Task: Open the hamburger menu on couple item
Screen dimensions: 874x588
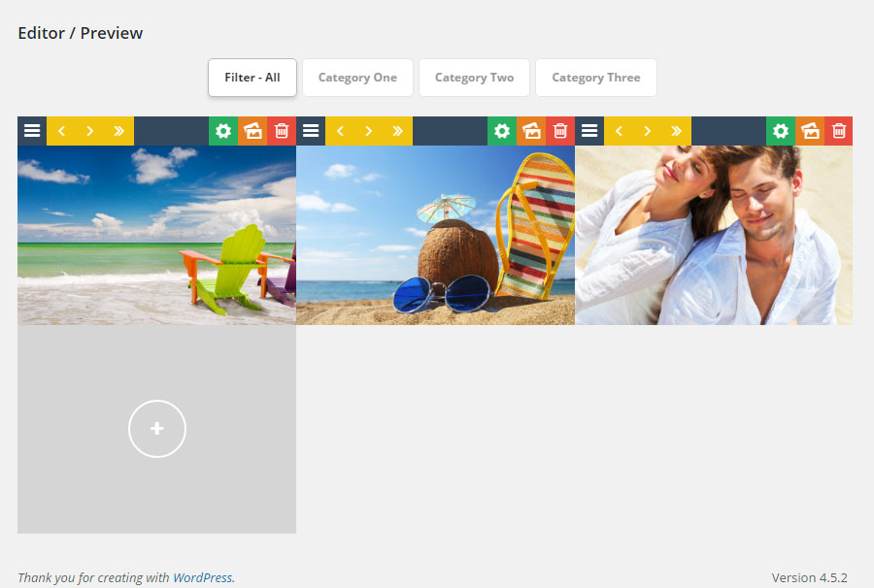Action: (x=589, y=131)
